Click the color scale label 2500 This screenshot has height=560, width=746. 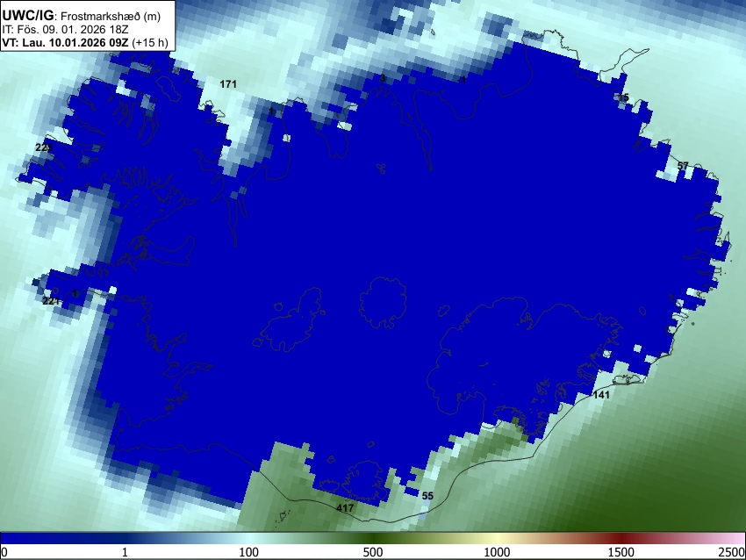point(732,552)
